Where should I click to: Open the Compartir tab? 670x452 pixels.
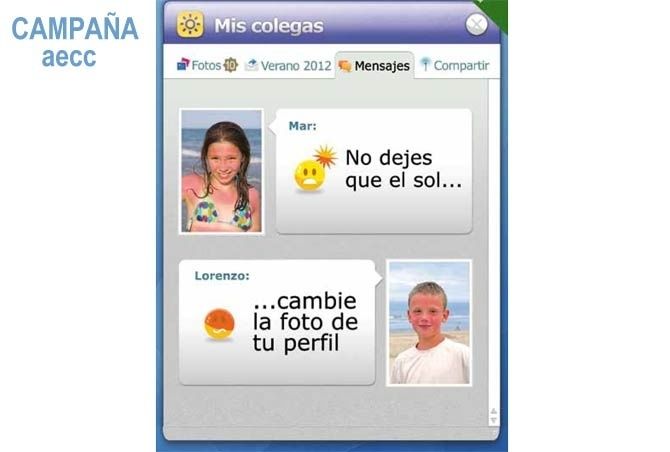455,65
